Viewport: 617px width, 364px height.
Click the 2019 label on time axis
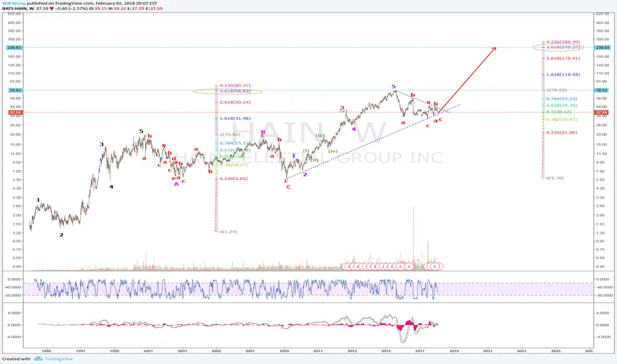pos(454,351)
